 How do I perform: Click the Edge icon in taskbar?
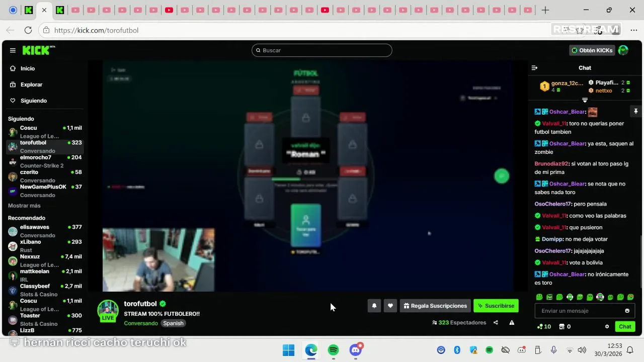tap(311, 349)
